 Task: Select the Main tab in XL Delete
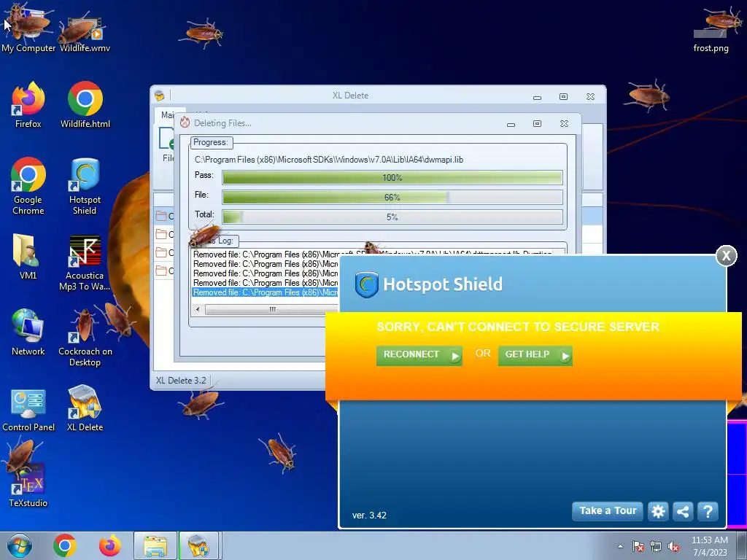(166, 114)
